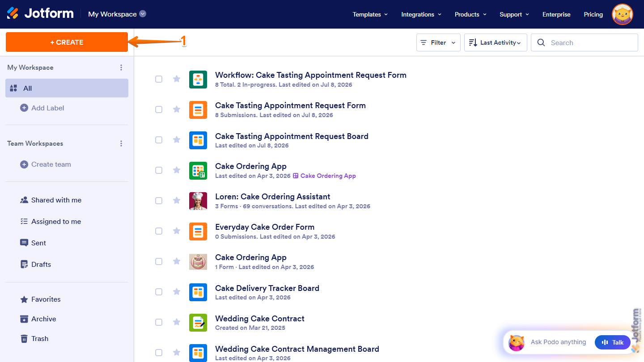Click the Wedding Cake Contract Management Board icon
644x362 pixels.
click(198, 353)
